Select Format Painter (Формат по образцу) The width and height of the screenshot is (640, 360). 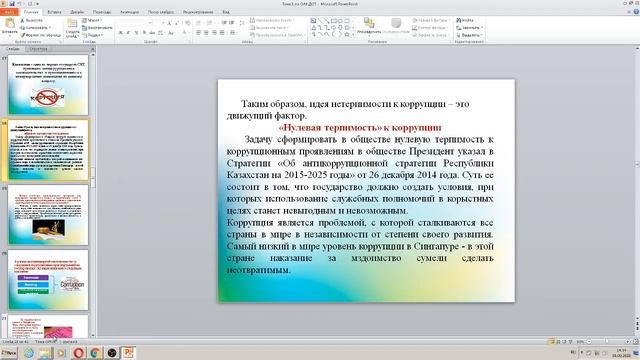pyautogui.click(x=40, y=35)
